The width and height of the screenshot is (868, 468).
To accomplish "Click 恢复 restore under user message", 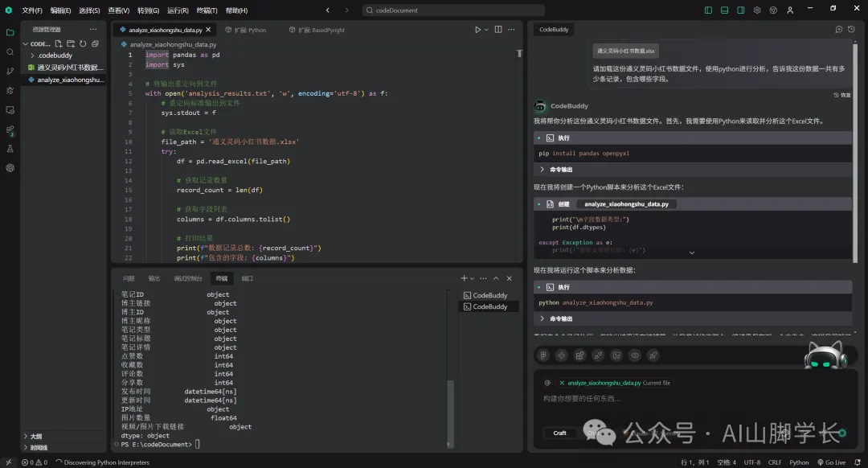I will pyautogui.click(x=842, y=95).
